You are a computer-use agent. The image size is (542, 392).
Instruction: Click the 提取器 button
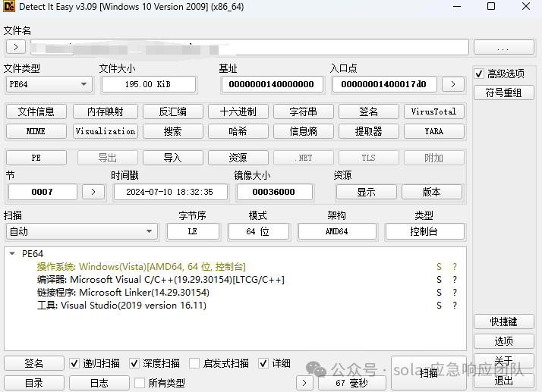coord(369,131)
